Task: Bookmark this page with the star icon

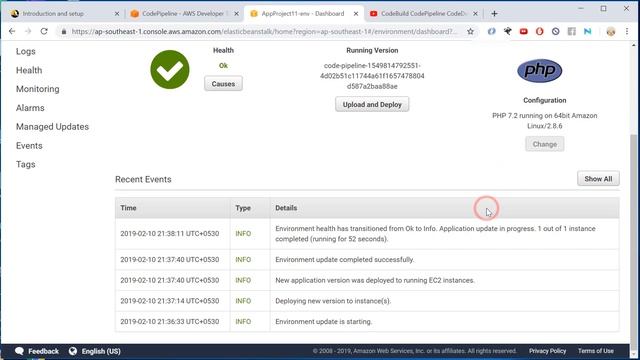Action: (x=470, y=31)
